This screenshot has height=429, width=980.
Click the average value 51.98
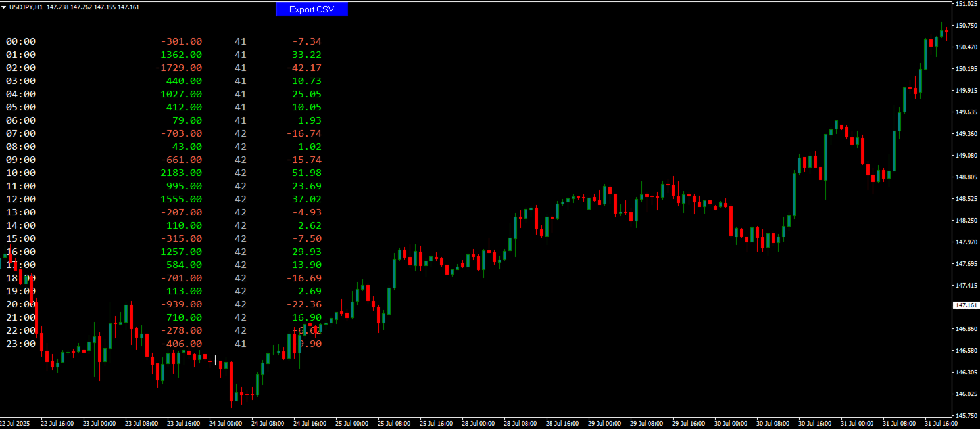307,173
